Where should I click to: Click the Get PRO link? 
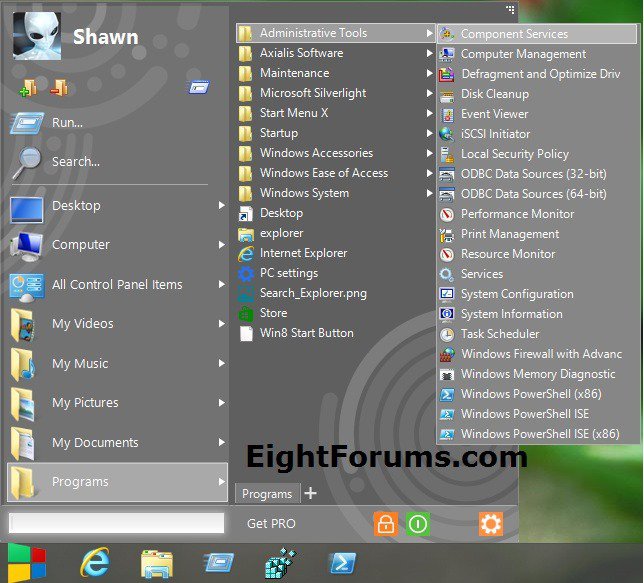click(x=271, y=523)
